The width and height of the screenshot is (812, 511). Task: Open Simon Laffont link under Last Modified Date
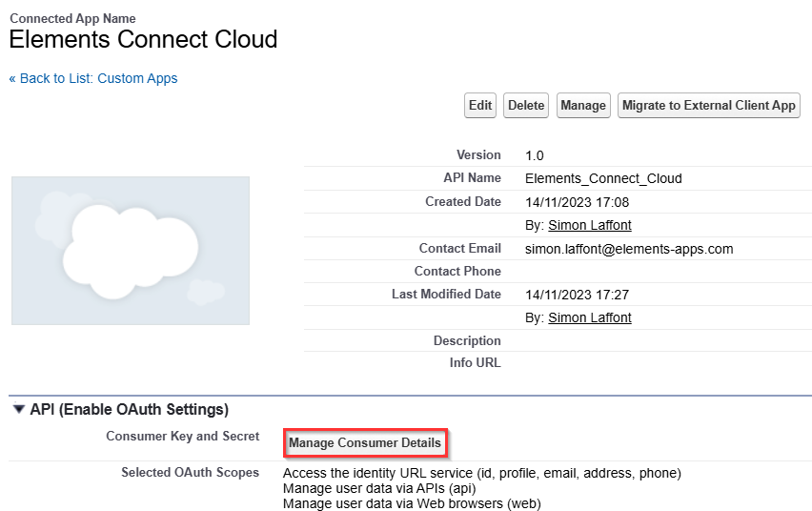point(589,317)
